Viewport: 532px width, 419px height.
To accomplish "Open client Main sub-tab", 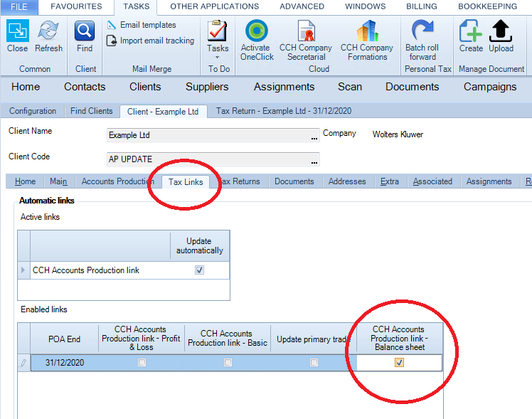I will [58, 181].
